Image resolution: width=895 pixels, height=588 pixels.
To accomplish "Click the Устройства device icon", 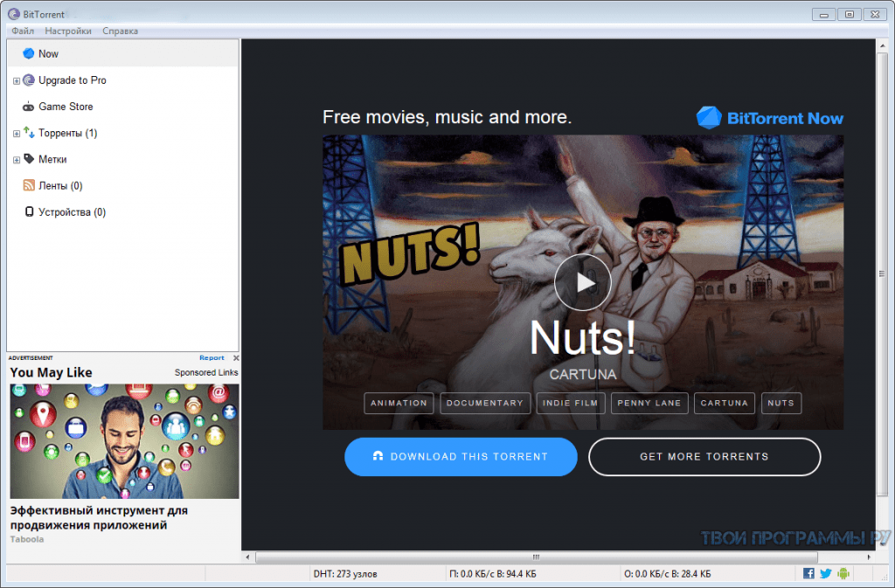I will pos(29,211).
